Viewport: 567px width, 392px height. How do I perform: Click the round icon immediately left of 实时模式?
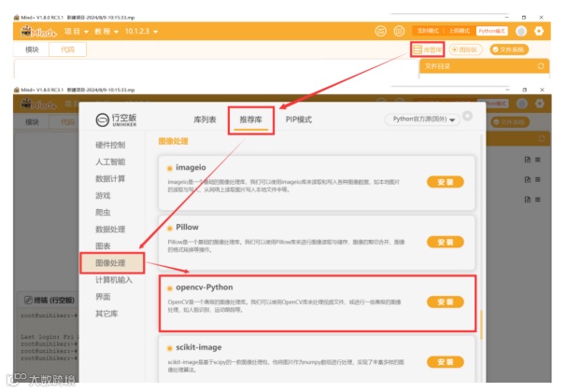[399, 32]
